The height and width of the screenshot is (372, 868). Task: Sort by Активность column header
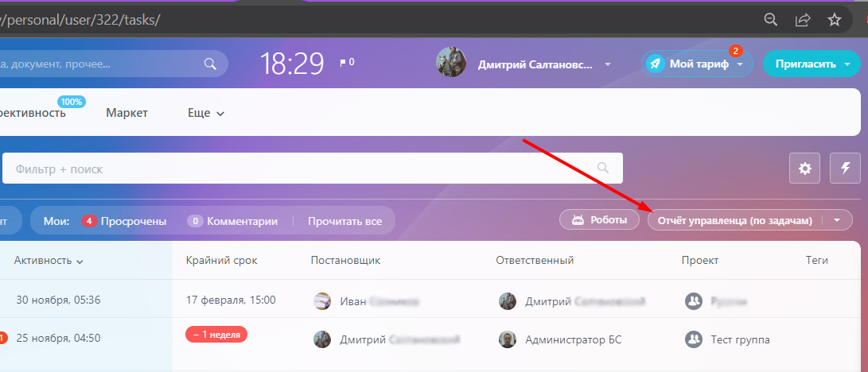tap(49, 261)
